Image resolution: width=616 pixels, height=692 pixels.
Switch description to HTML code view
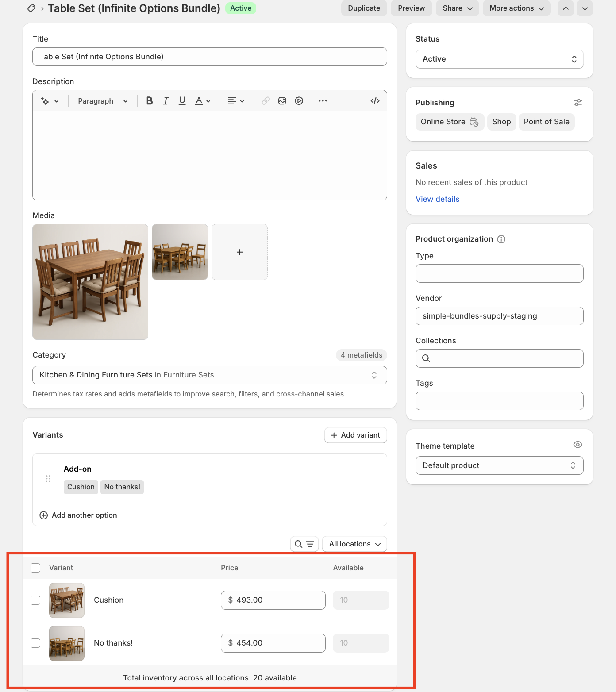(x=375, y=101)
